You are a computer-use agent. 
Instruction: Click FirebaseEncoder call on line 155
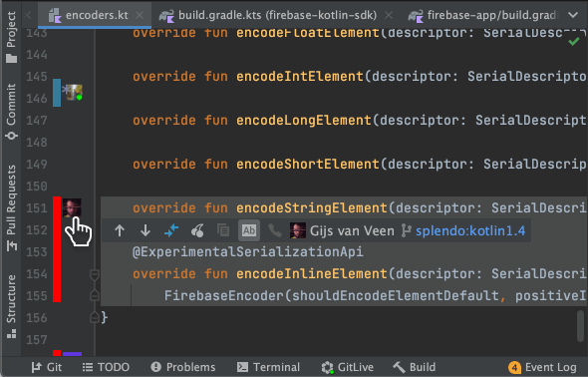tap(224, 295)
